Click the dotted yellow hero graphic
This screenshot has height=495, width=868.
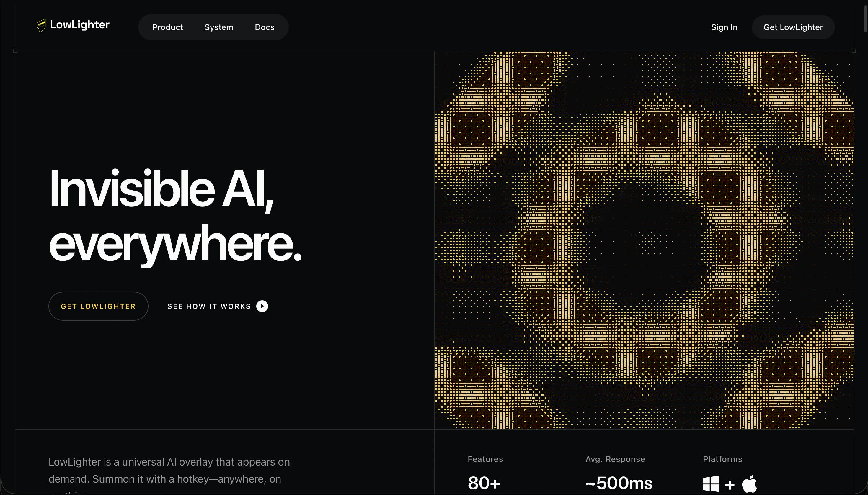644,240
